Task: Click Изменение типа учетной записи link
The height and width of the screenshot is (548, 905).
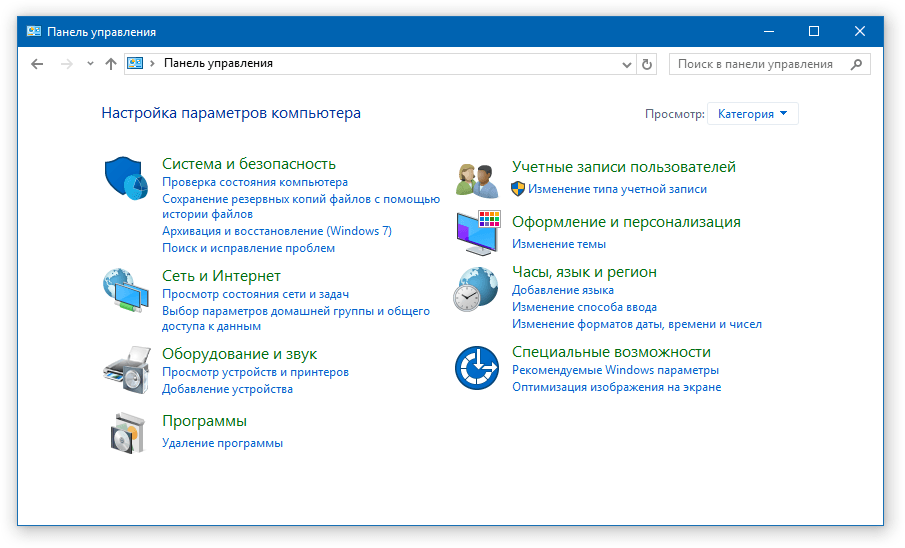Action: [618, 189]
